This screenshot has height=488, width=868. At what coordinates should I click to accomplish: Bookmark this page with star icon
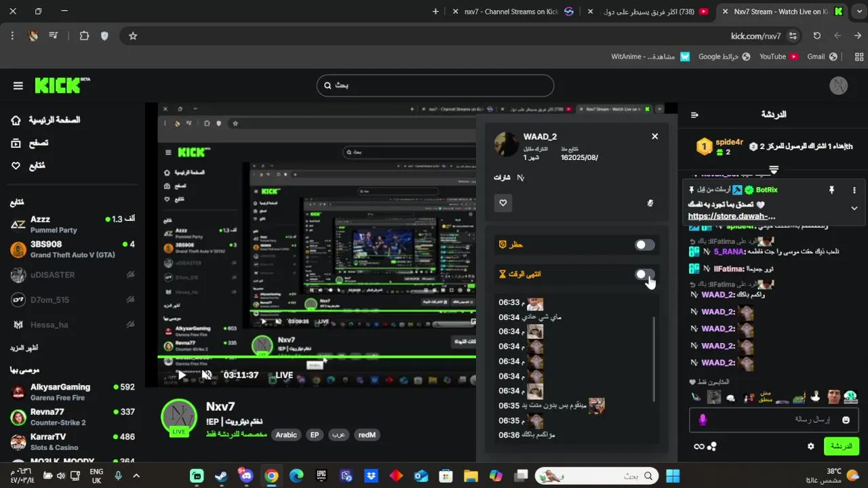coord(133,36)
